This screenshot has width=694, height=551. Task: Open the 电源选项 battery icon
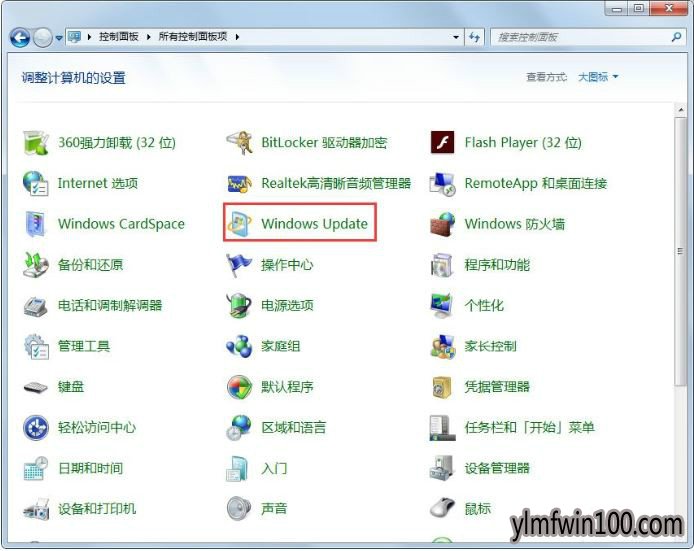[239, 305]
